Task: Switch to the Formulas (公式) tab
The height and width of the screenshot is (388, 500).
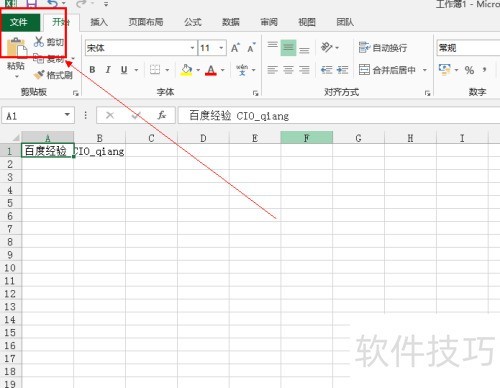Action: click(x=193, y=22)
